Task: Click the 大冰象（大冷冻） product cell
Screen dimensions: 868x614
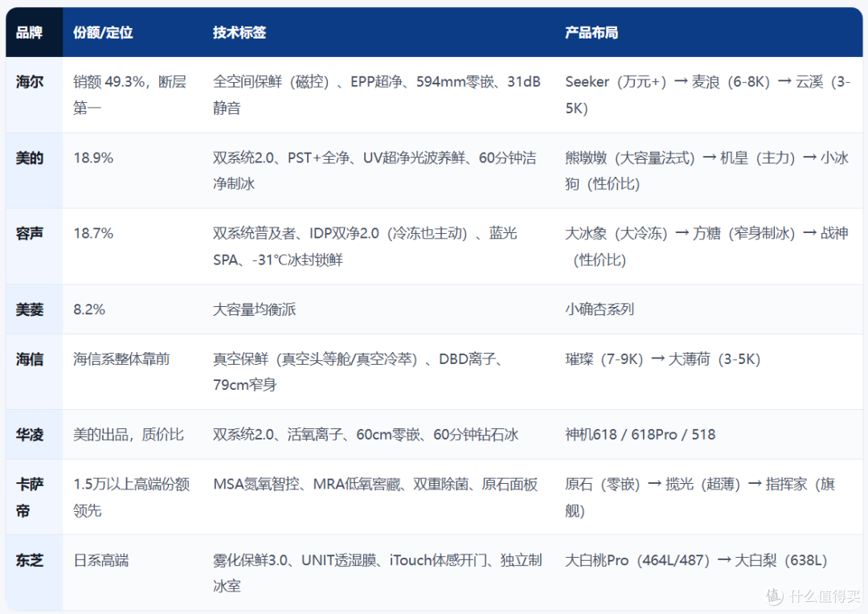Action: point(708,247)
